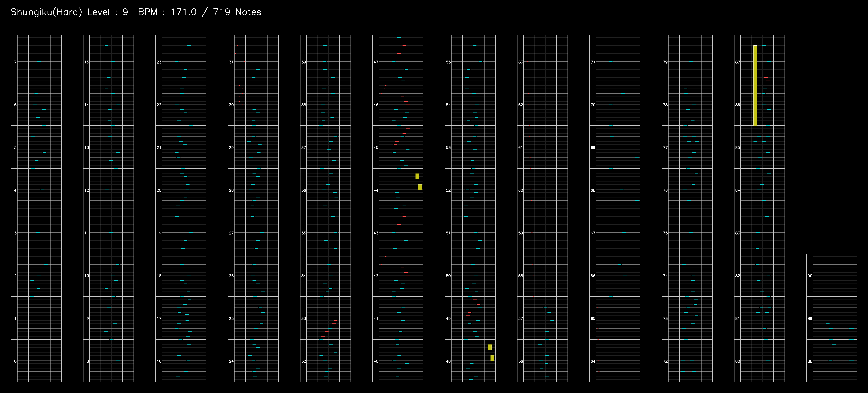868x393 pixels.
Task: Click measure number label '0'
Action: (x=15, y=361)
